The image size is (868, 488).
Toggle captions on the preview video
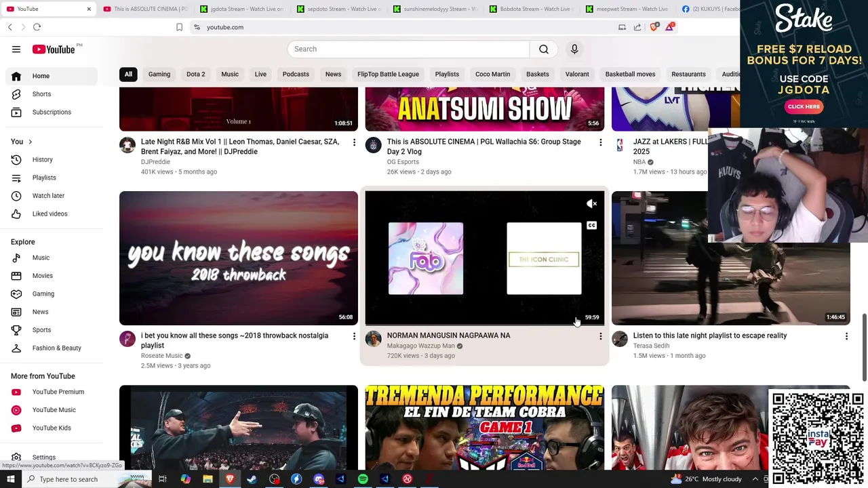coord(591,225)
